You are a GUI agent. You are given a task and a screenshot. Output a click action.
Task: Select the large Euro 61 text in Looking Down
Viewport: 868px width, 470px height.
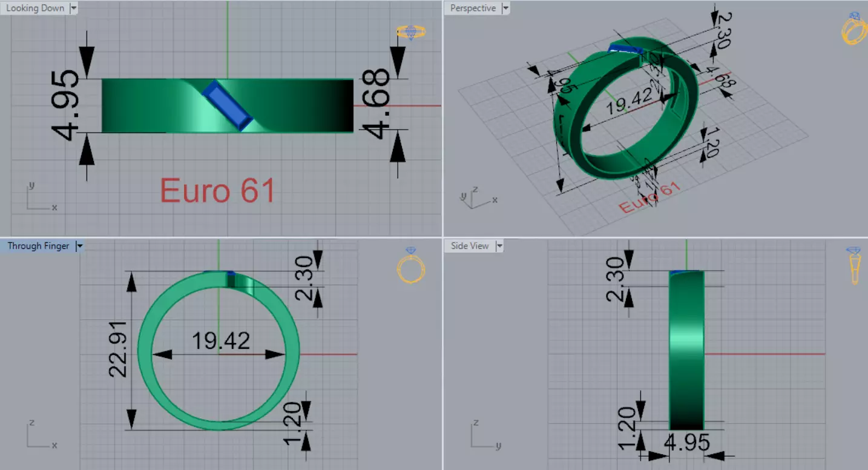tap(218, 190)
